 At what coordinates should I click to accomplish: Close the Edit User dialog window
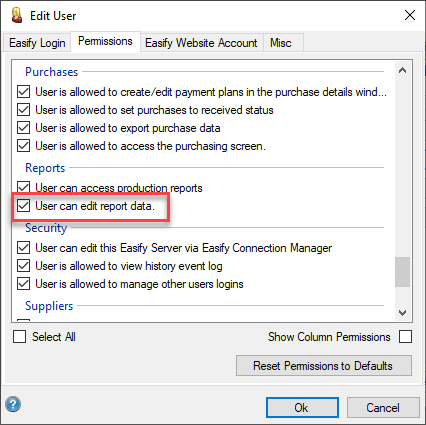click(x=410, y=15)
